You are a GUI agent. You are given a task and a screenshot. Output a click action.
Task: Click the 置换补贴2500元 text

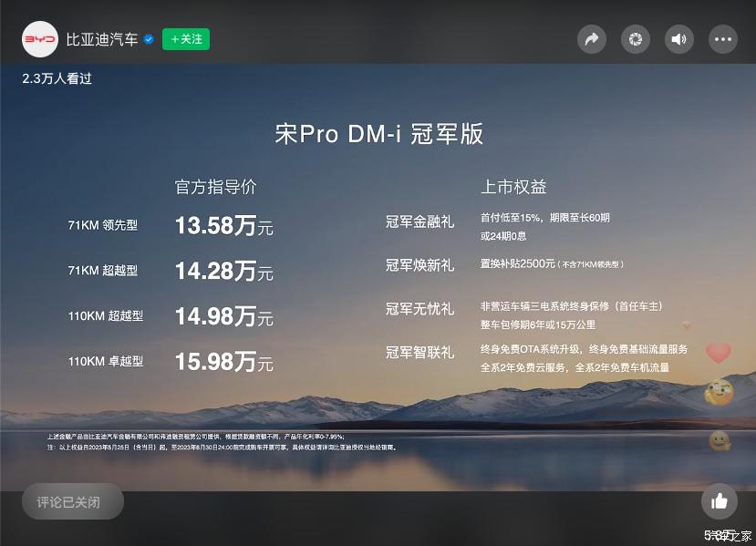click(518, 263)
